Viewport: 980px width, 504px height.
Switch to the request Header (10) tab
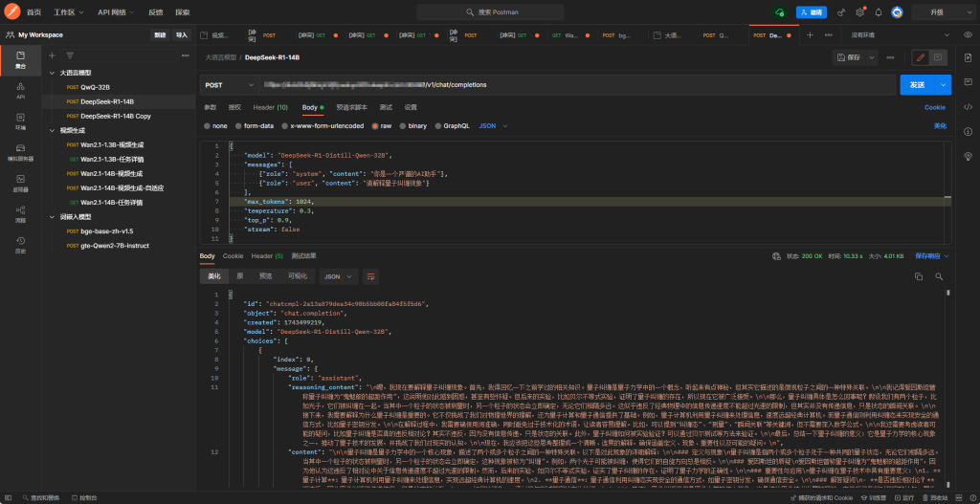tap(270, 107)
